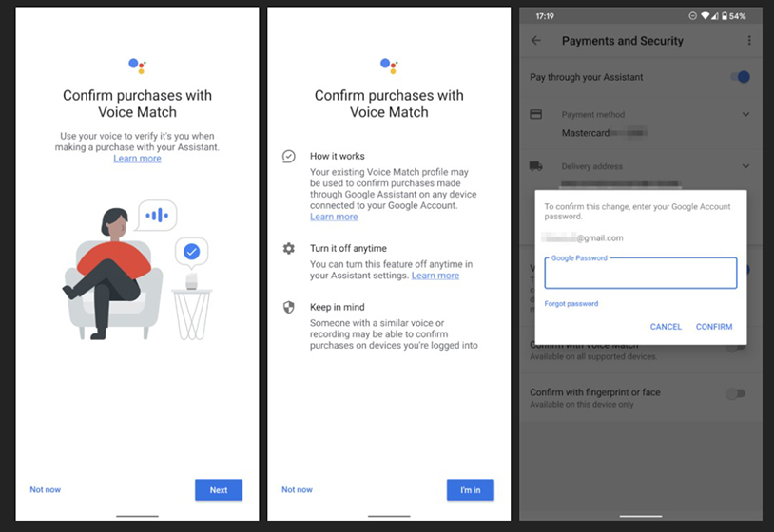Click Not now beside the Next button
The width and height of the screenshot is (774, 532).
46,489
